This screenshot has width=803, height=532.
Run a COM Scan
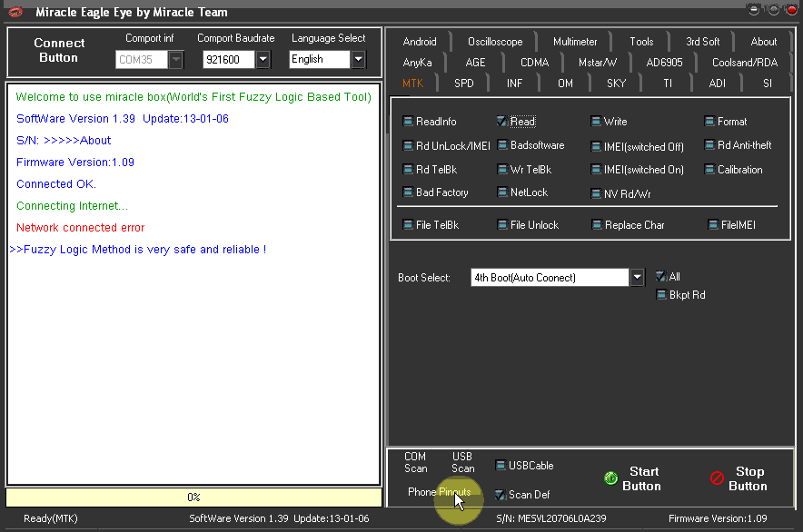pyautogui.click(x=415, y=462)
